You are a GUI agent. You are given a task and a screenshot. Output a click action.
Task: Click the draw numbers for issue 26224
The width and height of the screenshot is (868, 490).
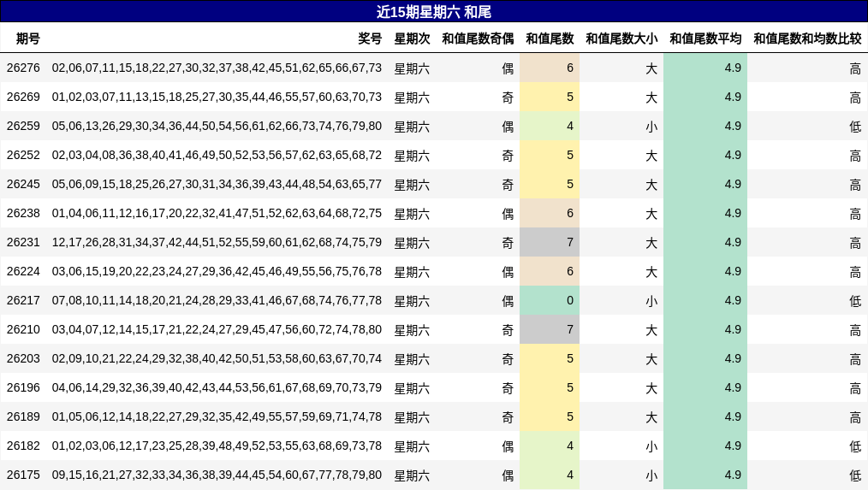coord(217,272)
